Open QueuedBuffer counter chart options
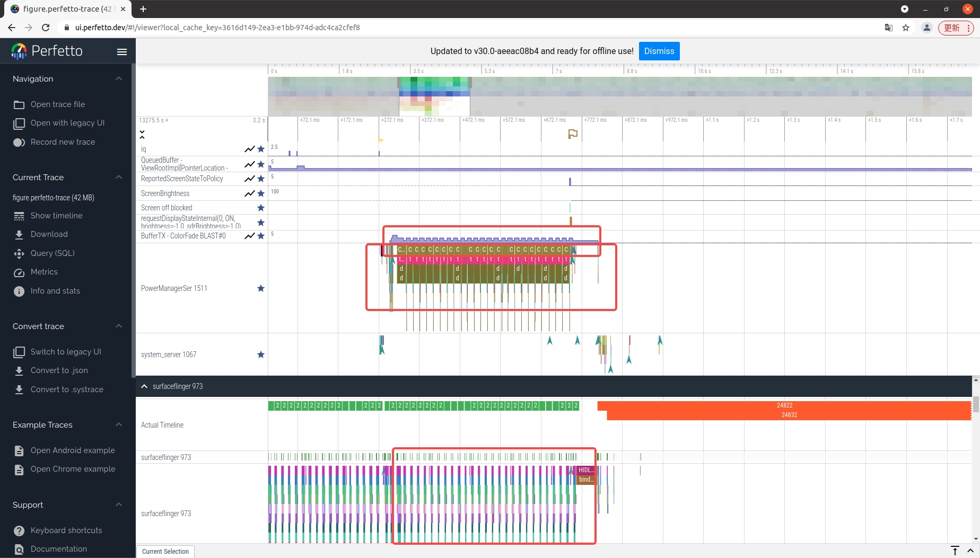 [x=249, y=164]
